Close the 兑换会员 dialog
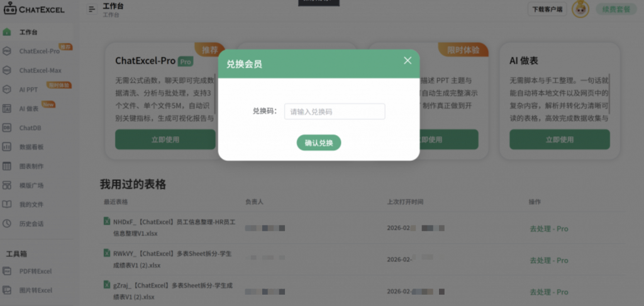This screenshot has height=306, width=644. click(x=408, y=61)
